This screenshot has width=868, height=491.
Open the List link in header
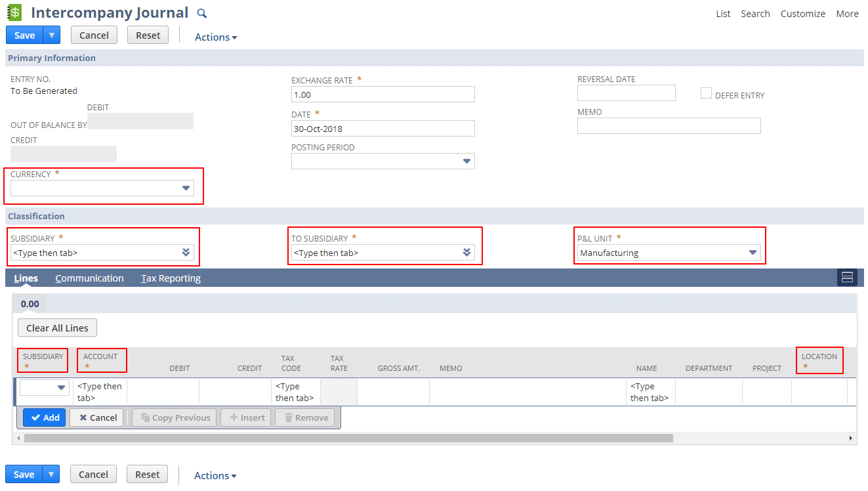point(723,14)
